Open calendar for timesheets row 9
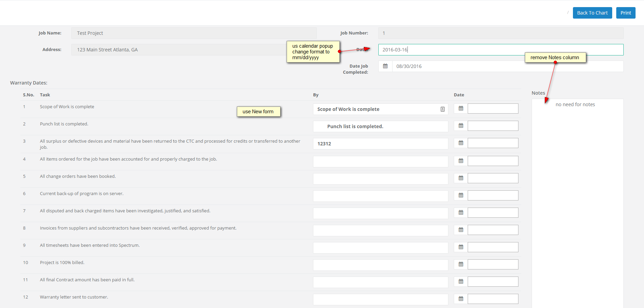Screen dimensions: 644x308 click(461, 247)
